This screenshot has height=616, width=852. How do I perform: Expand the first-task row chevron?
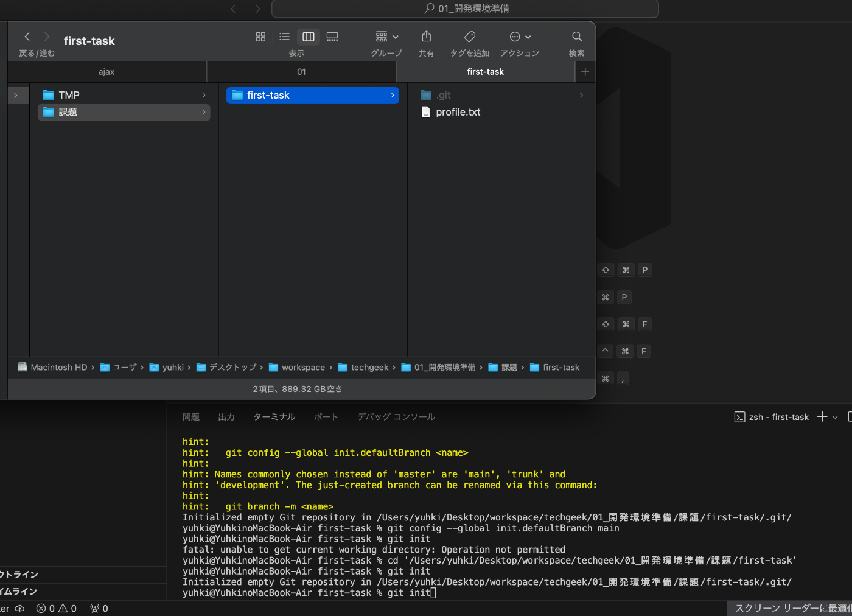pos(393,95)
